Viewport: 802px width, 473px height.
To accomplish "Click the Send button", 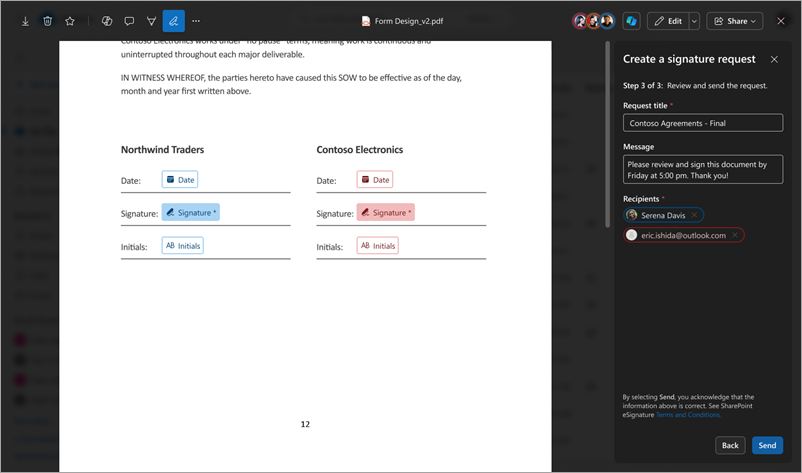I will tap(767, 445).
